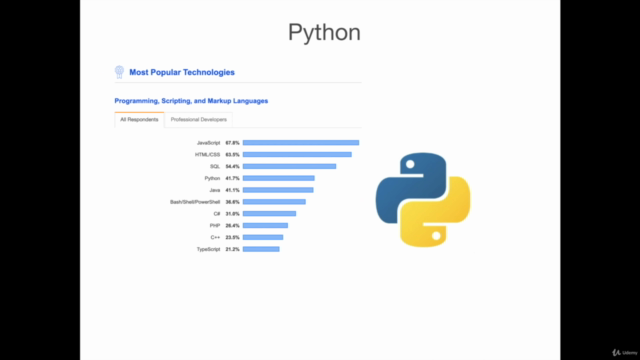Select the All Respondents tab
The height and width of the screenshot is (360, 640).
[139, 120]
